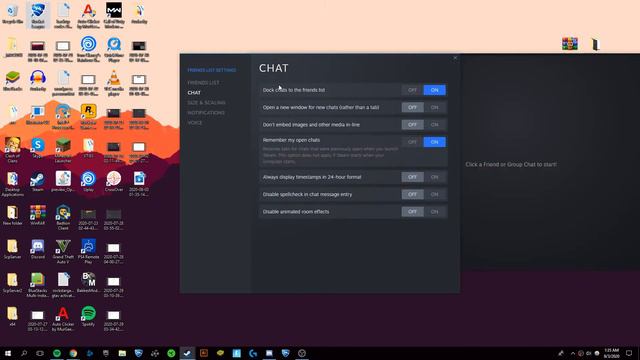Screen dimensions: 640x360
Task: Select the Minecraft Launcher desktop icon
Action: click(x=63, y=150)
